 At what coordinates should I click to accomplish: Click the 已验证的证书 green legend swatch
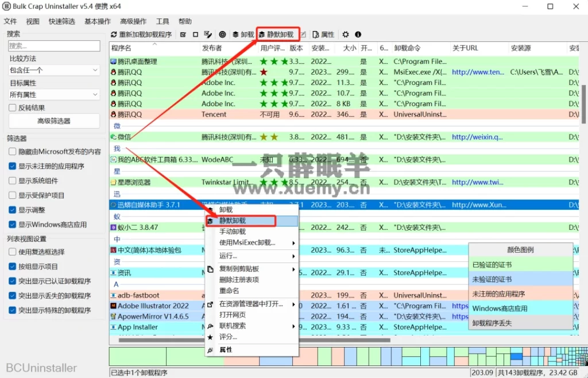(521, 265)
